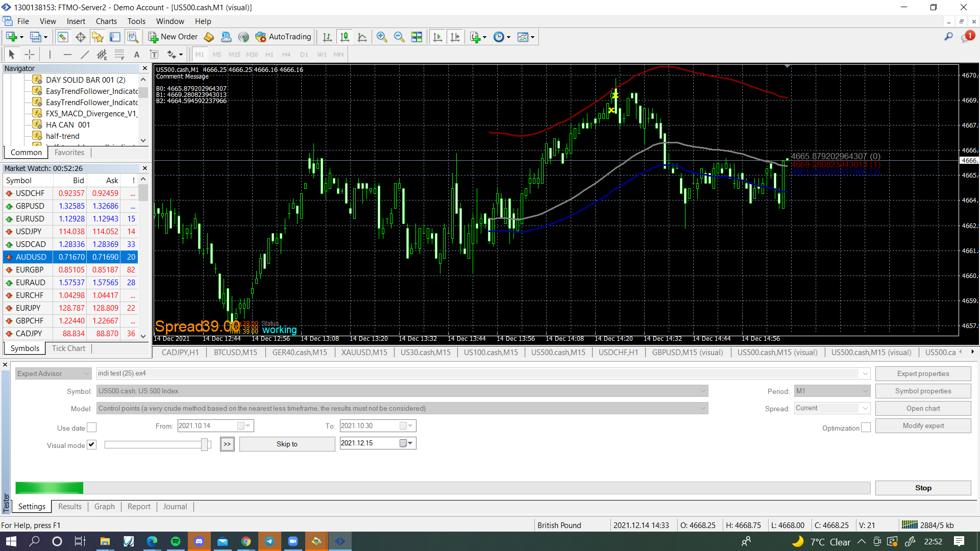The height and width of the screenshot is (551, 980).
Task: Toggle the M15 timeframe button
Action: (234, 55)
